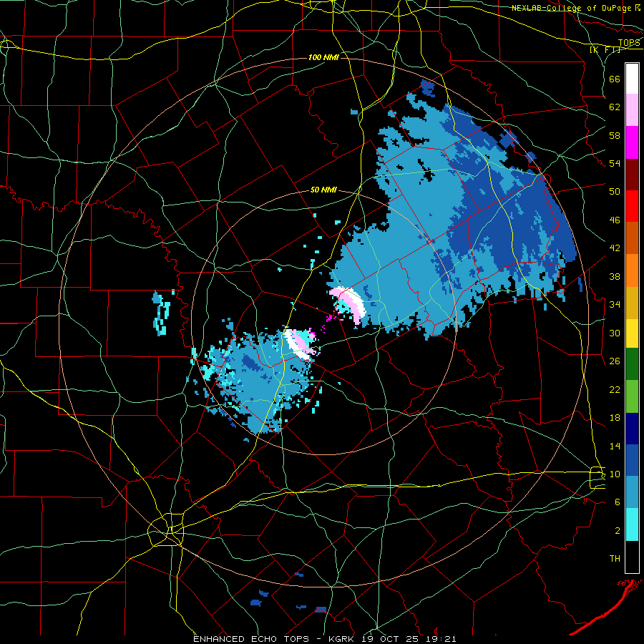
Task: Click the KFT units label
Action: (x=605, y=49)
